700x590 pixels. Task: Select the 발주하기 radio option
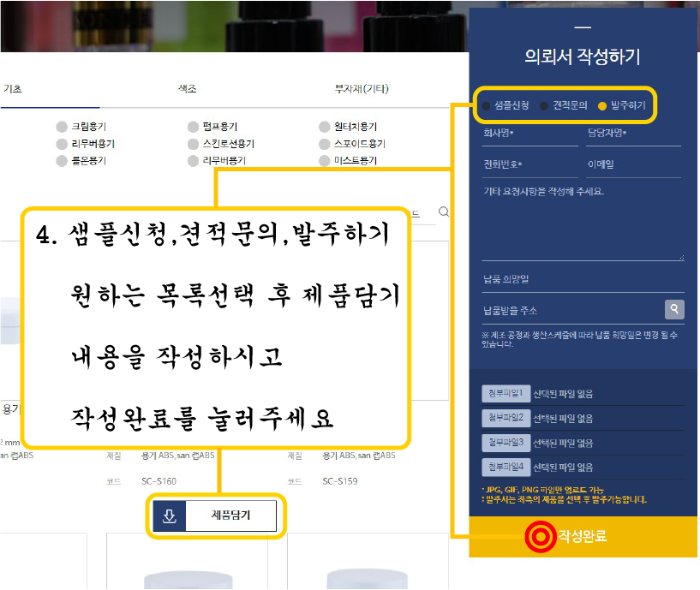(622, 106)
